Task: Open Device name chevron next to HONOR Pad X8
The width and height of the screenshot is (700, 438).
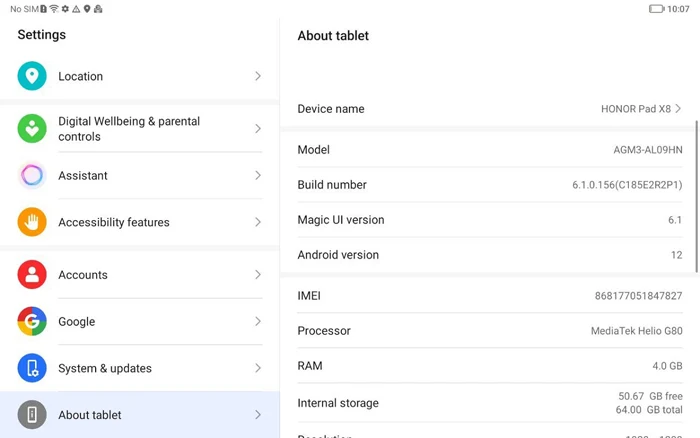Action: [678, 108]
